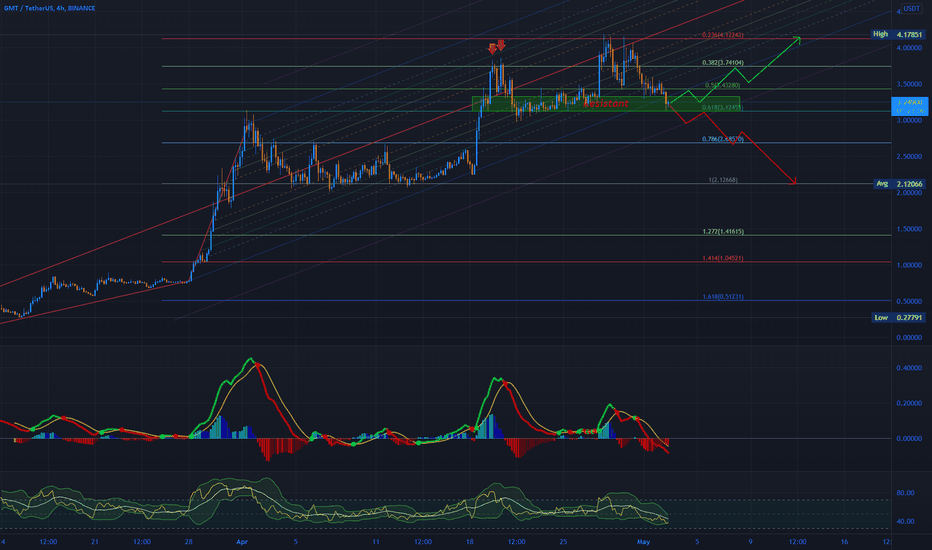Image resolution: width=932 pixels, height=550 pixels.
Task: Click the 1.00000 price axis value
Action: (x=909, y=265)
